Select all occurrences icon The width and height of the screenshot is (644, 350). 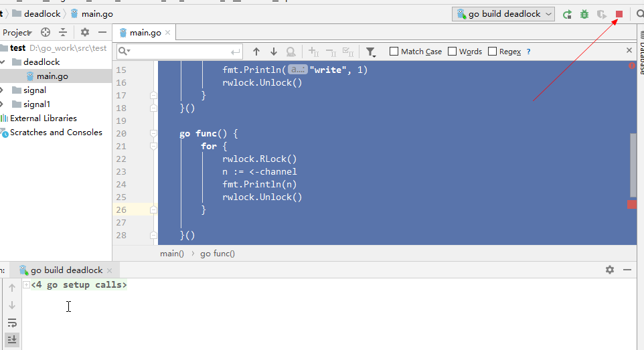coord(348,52)
